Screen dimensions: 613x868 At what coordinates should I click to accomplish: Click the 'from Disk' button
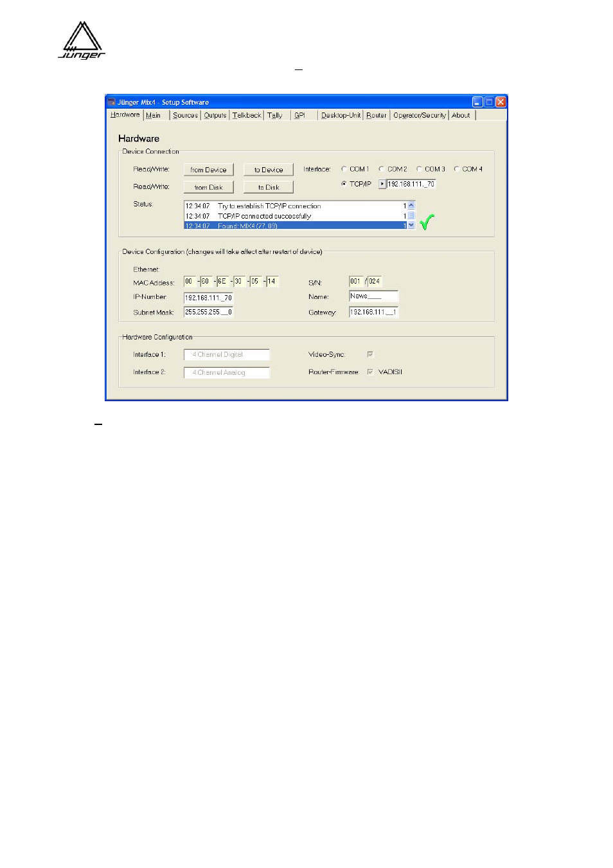tap(208, 187)
